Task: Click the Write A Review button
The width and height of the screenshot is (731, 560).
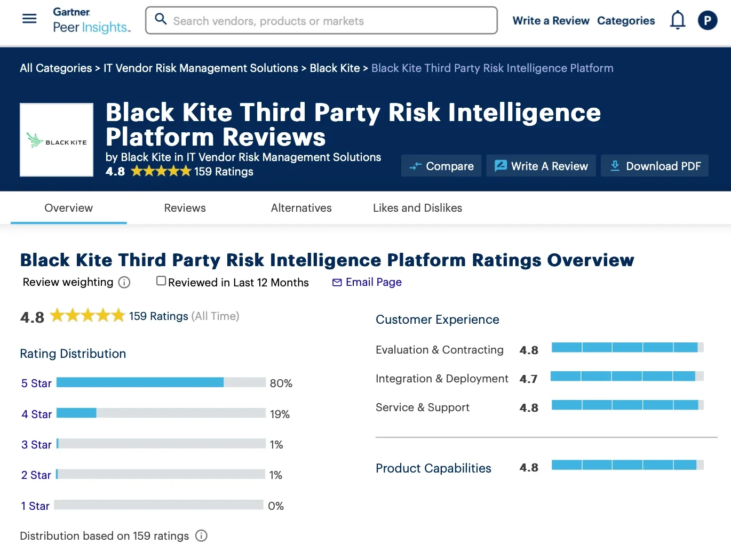Action: [541, 166]
